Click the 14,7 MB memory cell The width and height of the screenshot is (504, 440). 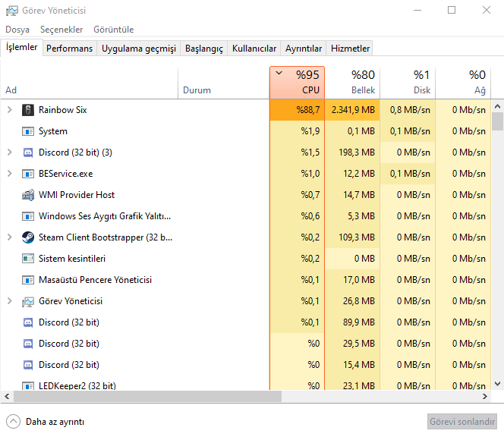tap(352, 195)
